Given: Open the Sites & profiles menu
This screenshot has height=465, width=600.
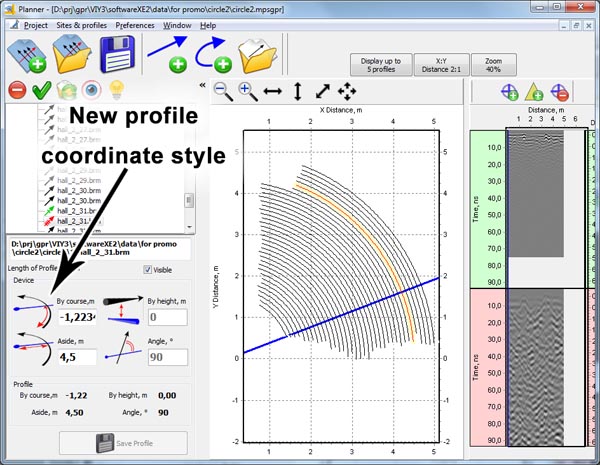Looking at the screenshot, I should pos(82,26).
